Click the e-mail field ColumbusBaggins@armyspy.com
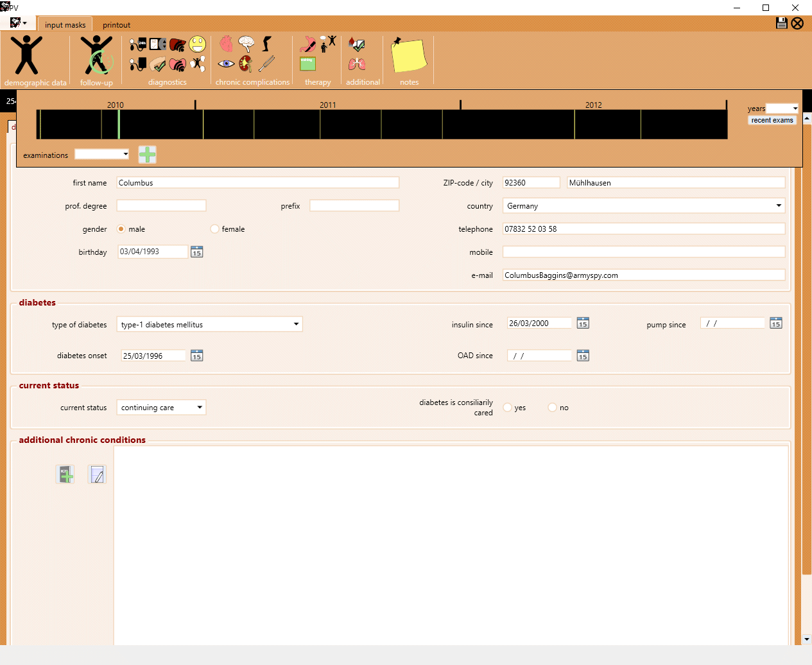Viewport: 812px width, 665px height. [x=644, y=275]
